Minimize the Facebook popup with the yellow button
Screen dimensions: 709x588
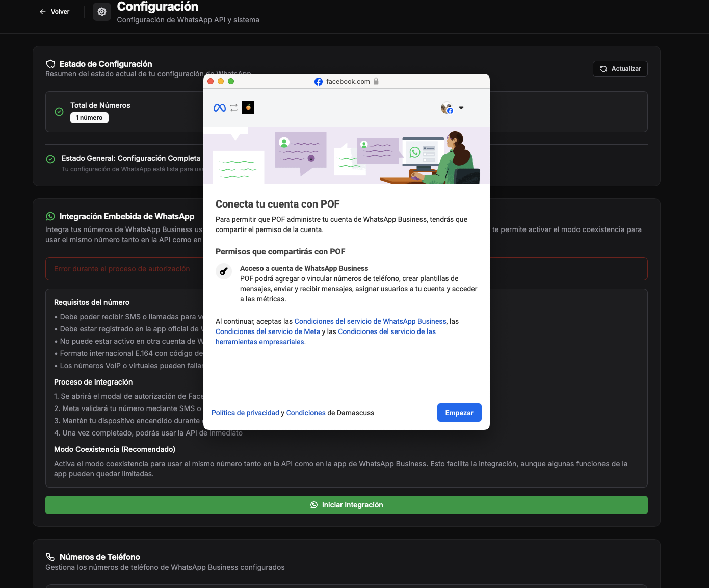221,81
